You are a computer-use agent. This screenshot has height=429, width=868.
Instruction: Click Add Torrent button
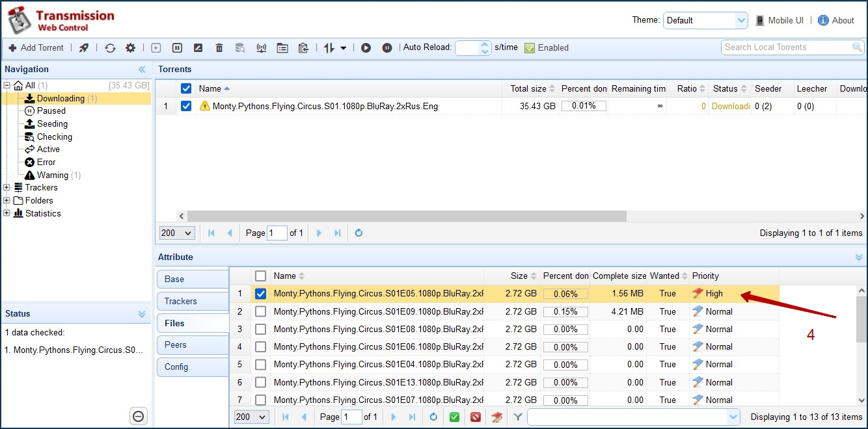click(36, 47)
